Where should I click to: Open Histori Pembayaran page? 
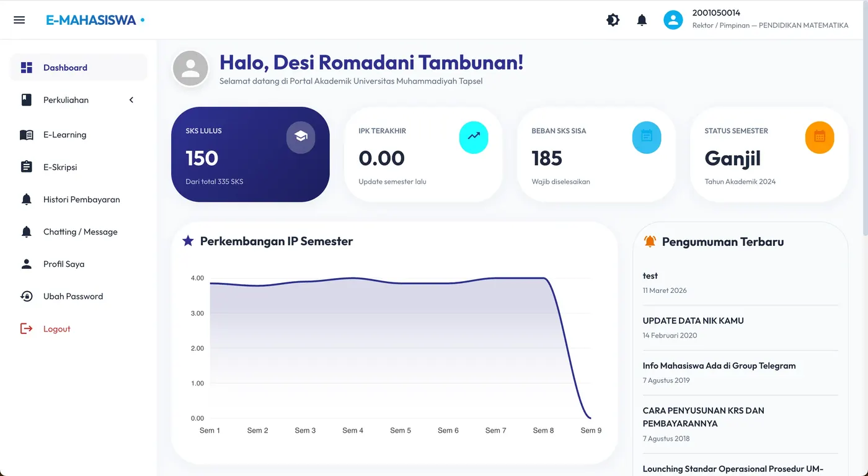click(x=79, y=199)
